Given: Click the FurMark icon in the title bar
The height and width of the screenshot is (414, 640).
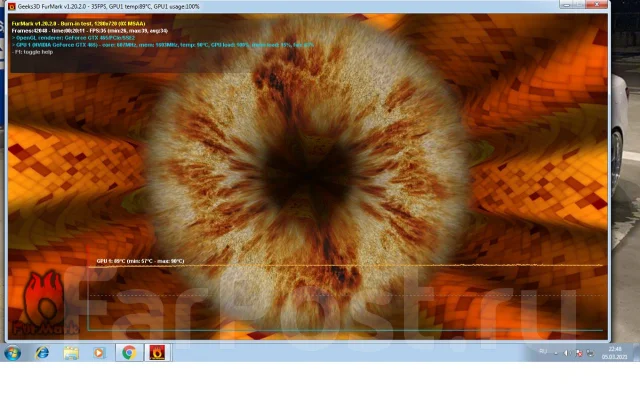Looking at the screenshot, I should 12,7.
